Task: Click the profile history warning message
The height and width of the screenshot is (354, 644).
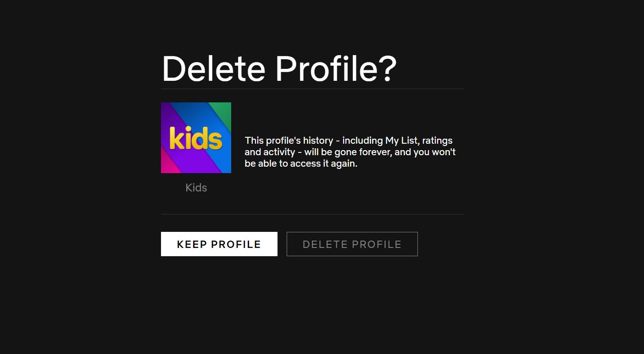Action: click(x=350, y=152)
